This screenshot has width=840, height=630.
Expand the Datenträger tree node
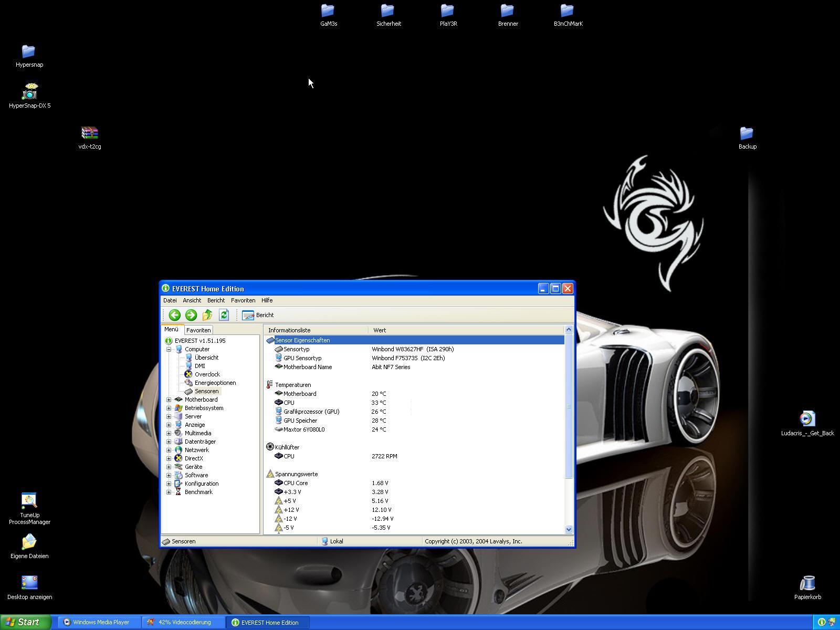coord(169,442)
